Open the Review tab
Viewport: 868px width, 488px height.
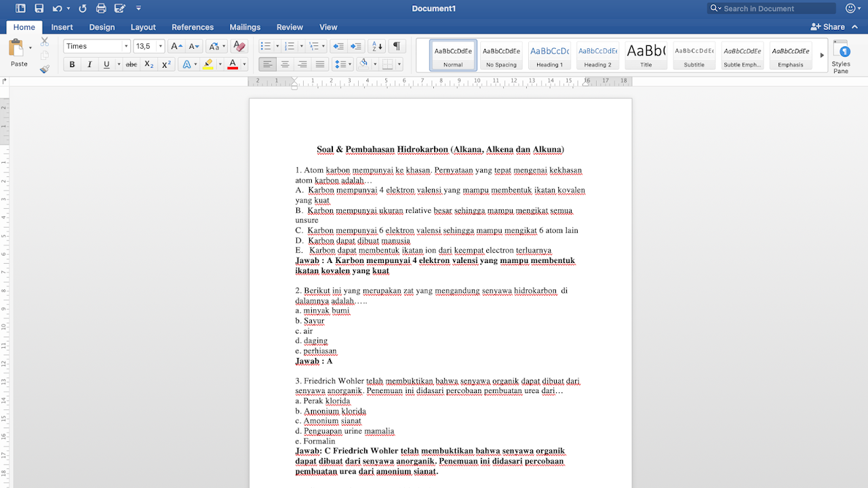290,27
